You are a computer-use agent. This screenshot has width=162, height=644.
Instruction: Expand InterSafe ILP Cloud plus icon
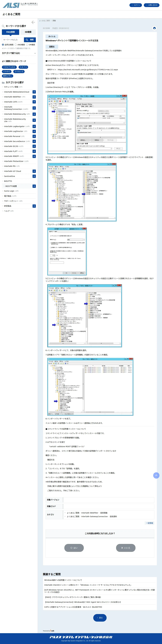pos(34,171)
